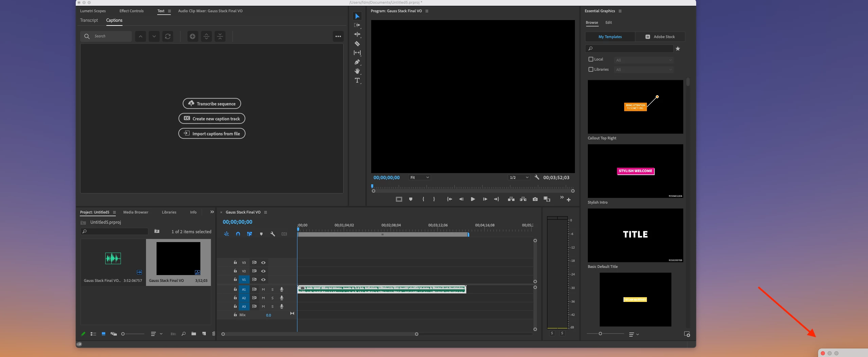Toggle track lock on V2

click(x=235, y=271)
